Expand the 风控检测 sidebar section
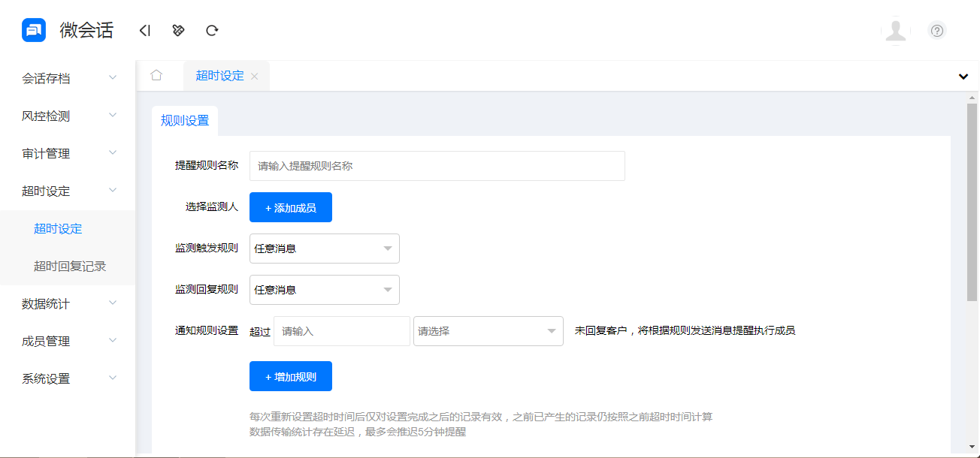 [68, 116]
